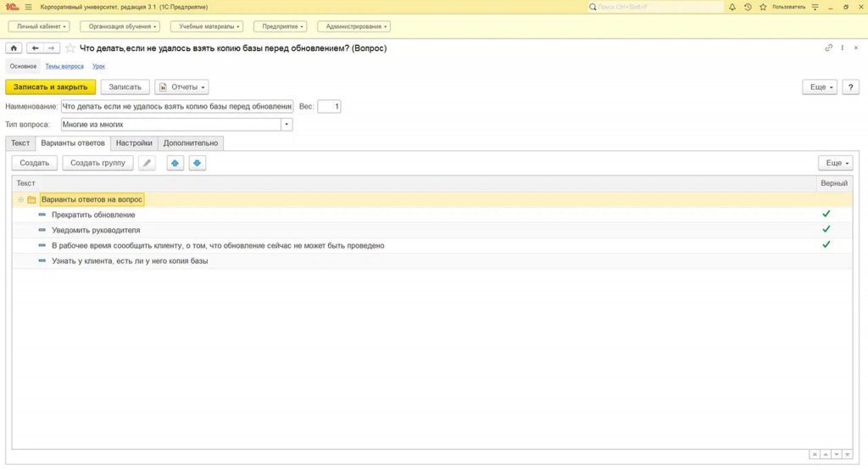Click item icon of 'Прекратить обновление'
Screen dimensions: 868x470
click(x=42, y=215)
